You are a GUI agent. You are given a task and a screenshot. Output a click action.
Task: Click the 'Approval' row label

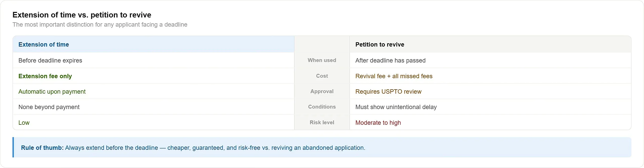322,91
